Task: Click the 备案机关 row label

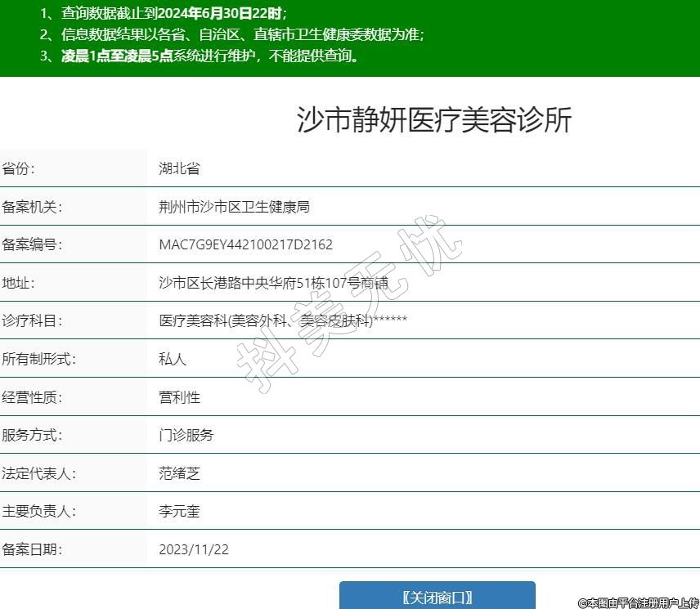Action: [32, 207]
